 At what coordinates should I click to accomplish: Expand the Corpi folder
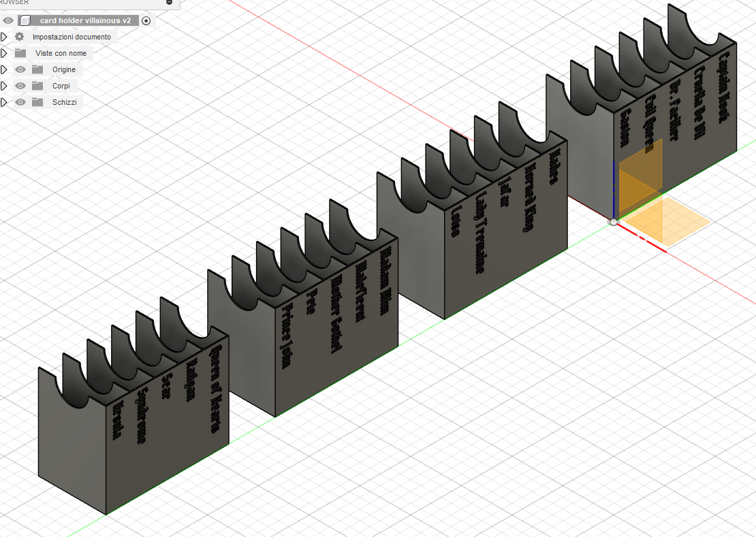click(x=4, y=86)
